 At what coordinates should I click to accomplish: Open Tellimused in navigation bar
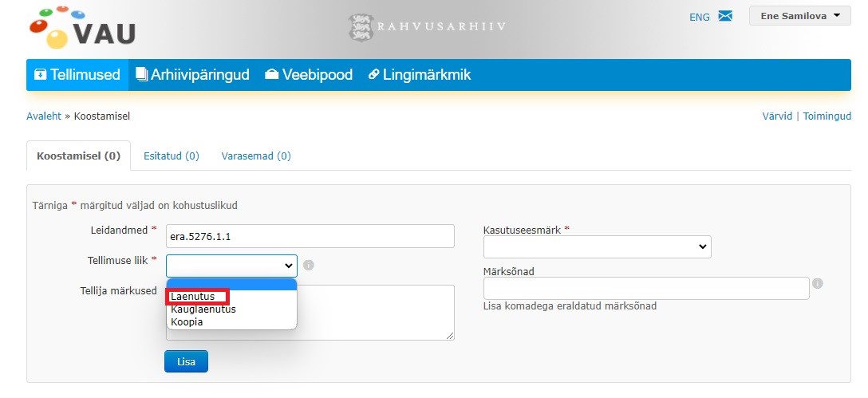click(77, 75)
